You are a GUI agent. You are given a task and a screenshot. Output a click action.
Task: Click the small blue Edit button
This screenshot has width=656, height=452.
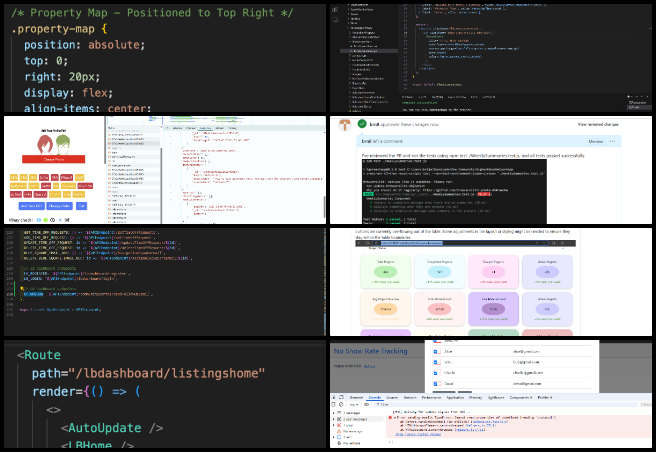(x=82, y=206)
